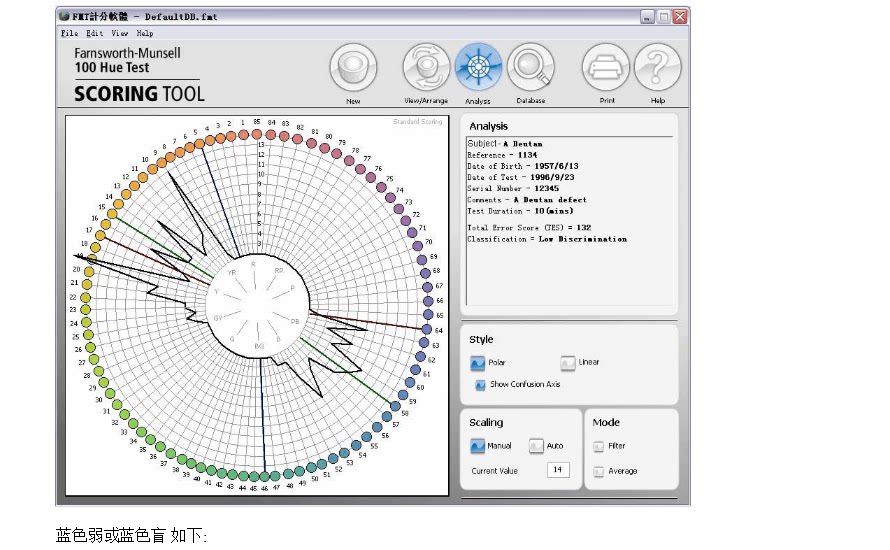Click the Date of Test line
The image size is (890, 550).
pyautogui.click(x=520, y=177)
